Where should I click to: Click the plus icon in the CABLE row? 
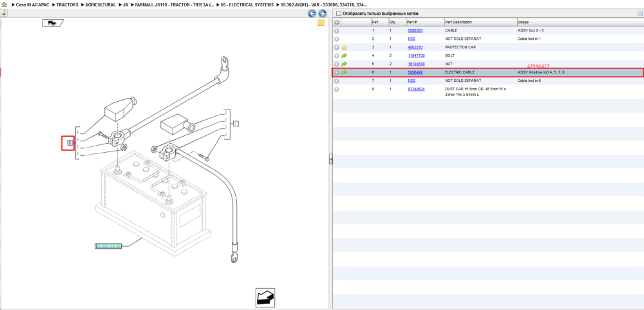(336, 30)
